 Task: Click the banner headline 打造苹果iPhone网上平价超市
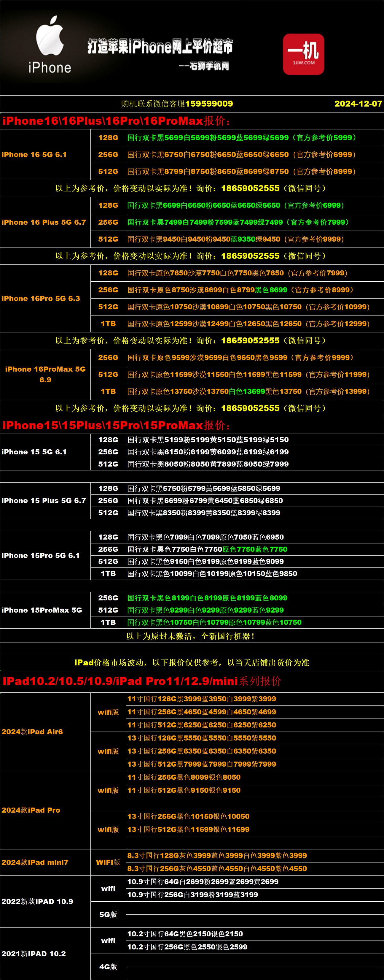point(160,46)
